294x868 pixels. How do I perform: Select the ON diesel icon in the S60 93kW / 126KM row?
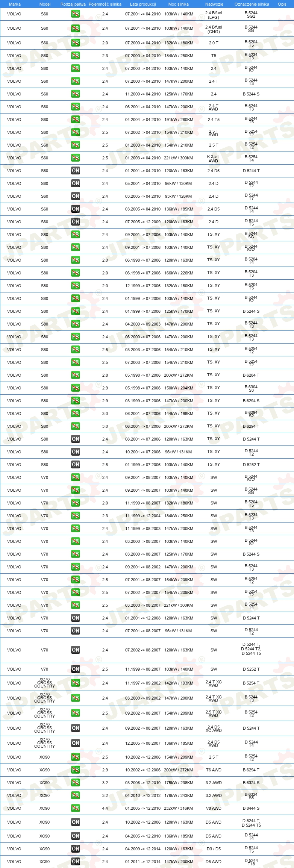pos(75,196)
